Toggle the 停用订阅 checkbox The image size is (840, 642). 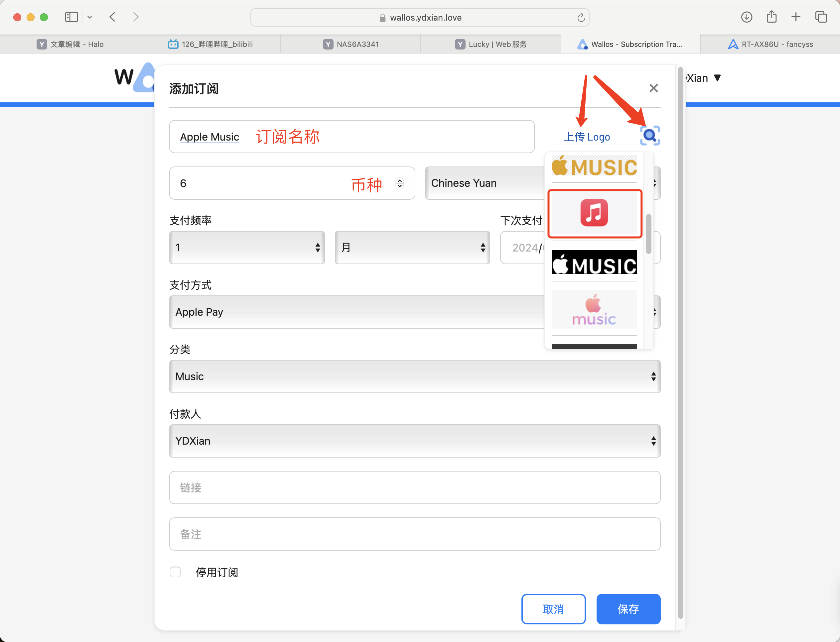point(175,572)
